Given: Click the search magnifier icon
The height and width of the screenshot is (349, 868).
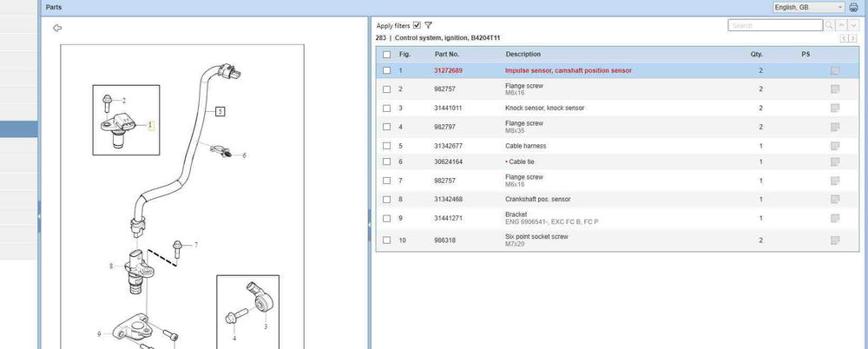Looking at the screenshot, I should click(829, 26).
